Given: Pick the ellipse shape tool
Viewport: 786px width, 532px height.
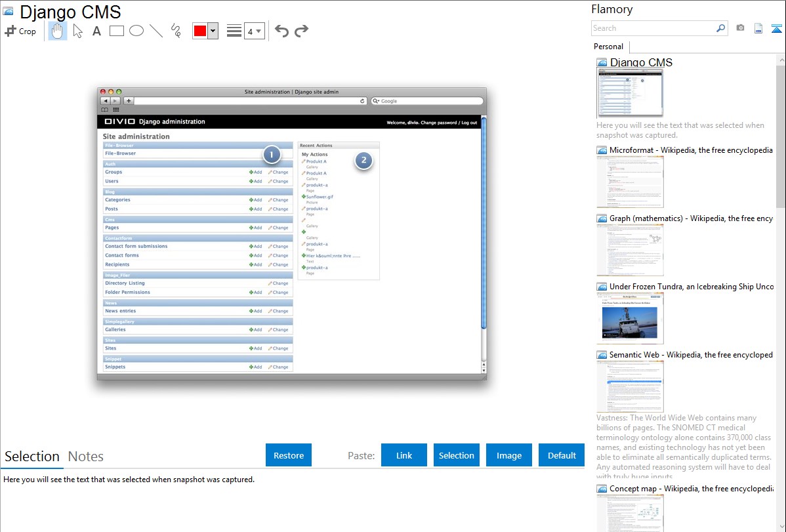Looking at the screenshot, I should coord(136,31).
